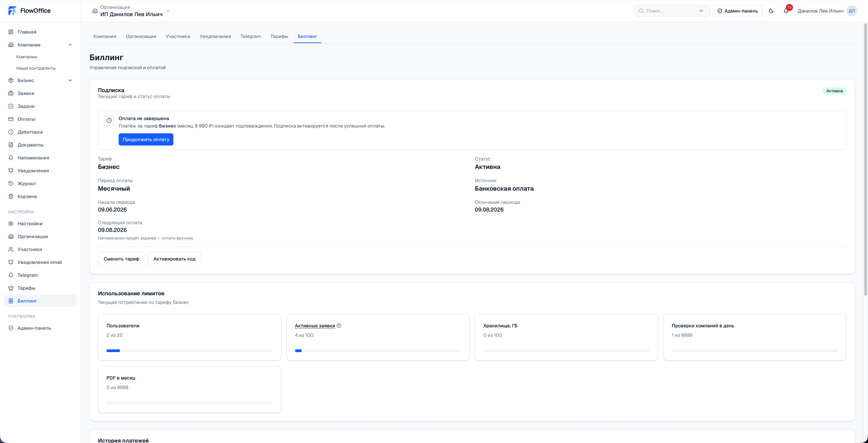
Task: Collapse the Компании sidebar section
Action: [70, 45]
